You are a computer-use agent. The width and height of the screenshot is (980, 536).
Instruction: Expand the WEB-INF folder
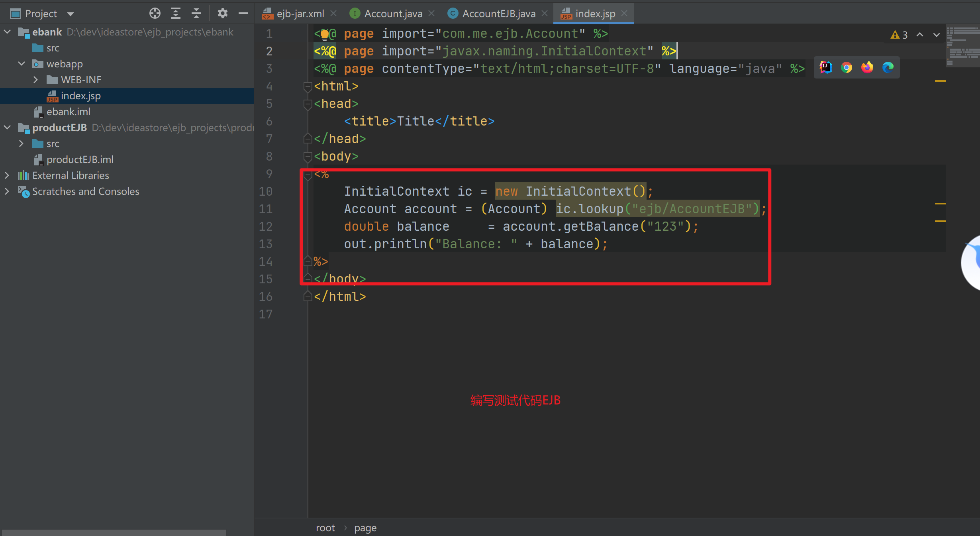pos(36,80)
